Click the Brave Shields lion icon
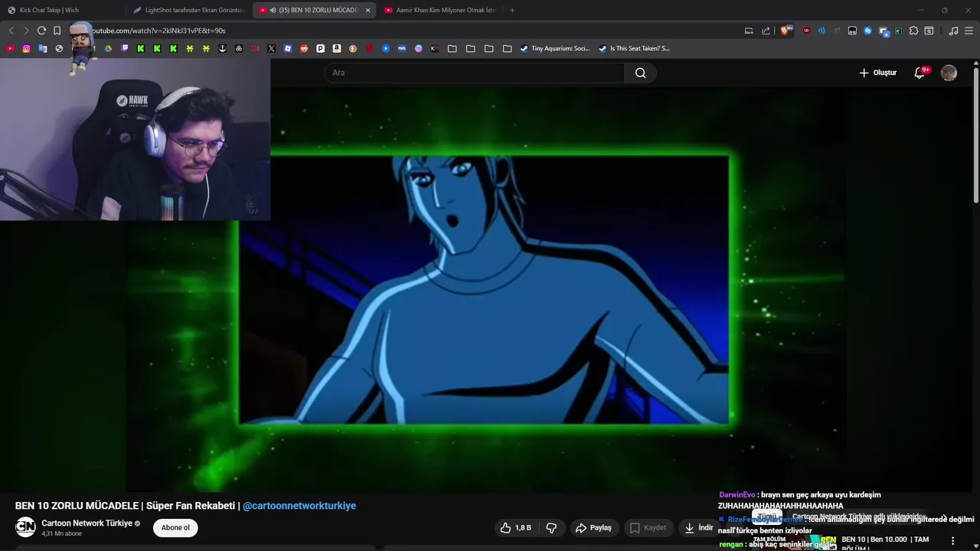 coord(784,31)
